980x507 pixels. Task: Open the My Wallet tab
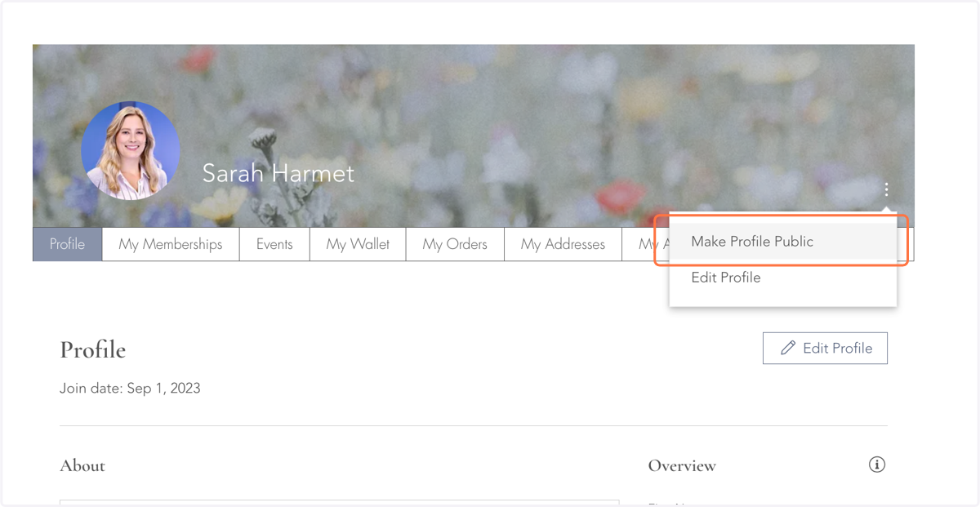click(x=358, y=244)
